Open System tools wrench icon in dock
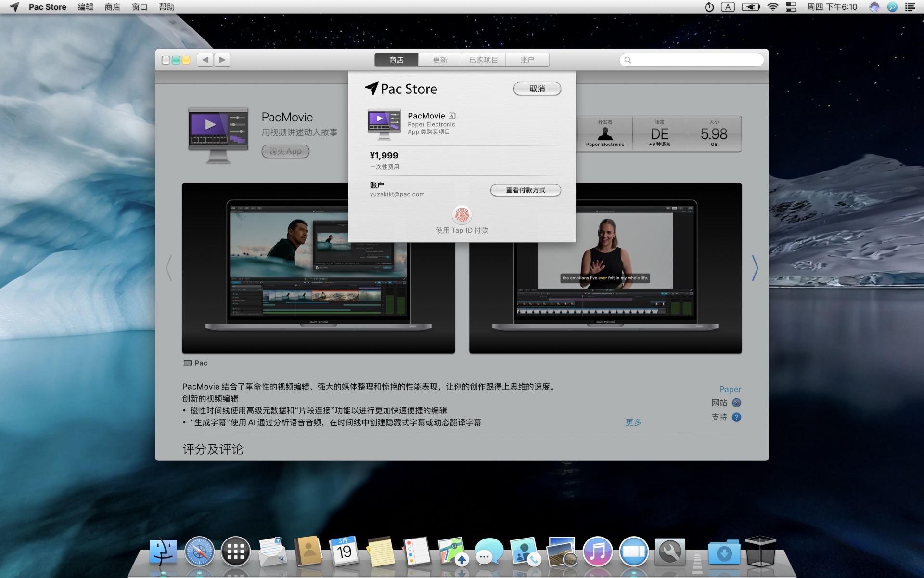Viewport: 924px width, 578px height. [670, 552]
